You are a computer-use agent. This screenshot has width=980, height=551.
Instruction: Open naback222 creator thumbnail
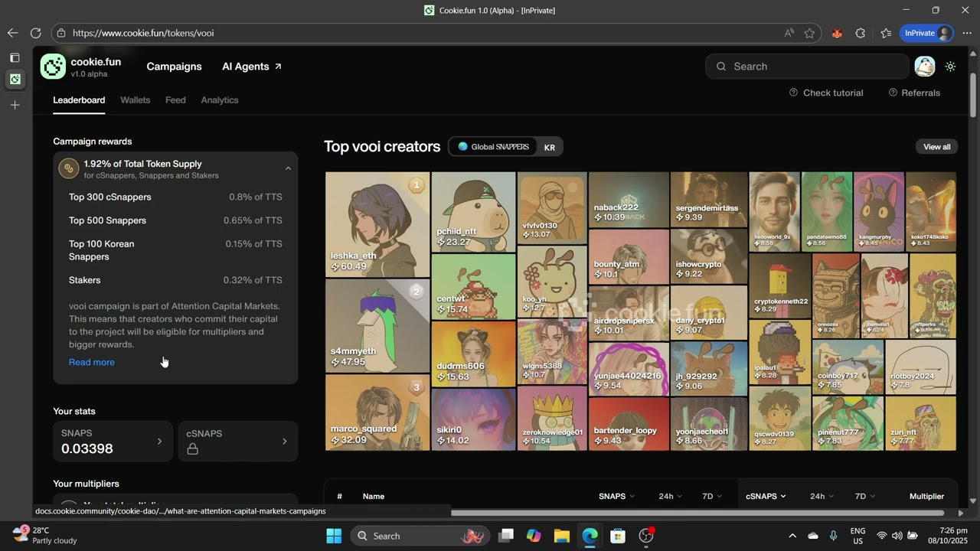(629, 200)
